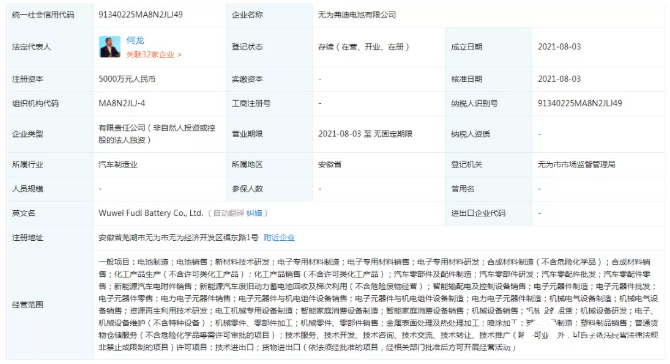Click the Wuwei Fudi Battery Co., Ltd. text
The height and width of the screenshot is (364, 670).
tap(151, 213)
